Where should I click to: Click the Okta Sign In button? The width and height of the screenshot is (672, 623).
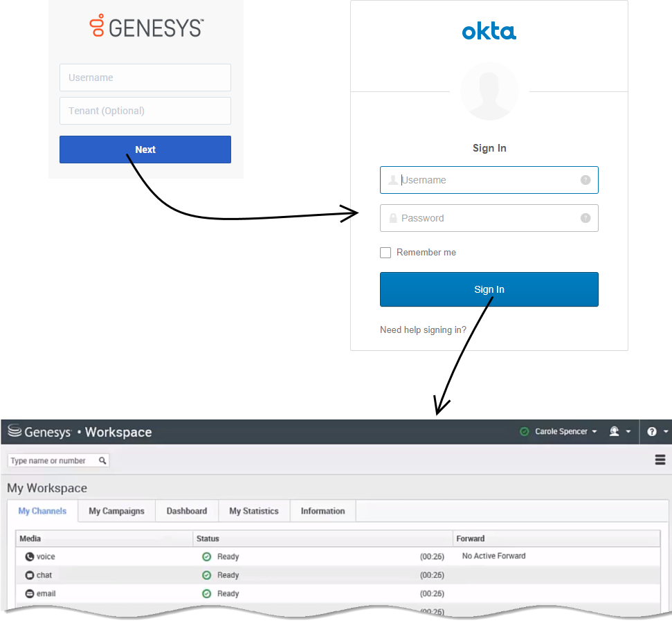(x=489, y=289)
